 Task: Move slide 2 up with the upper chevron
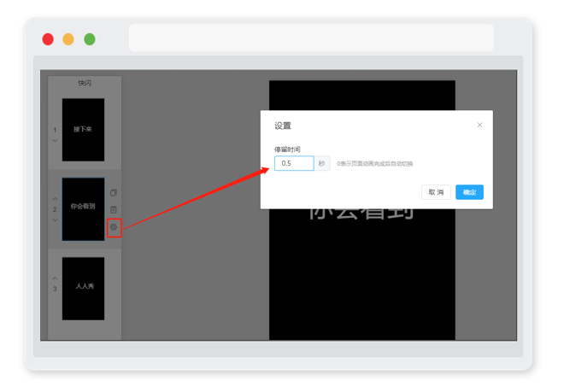[55, 198]
